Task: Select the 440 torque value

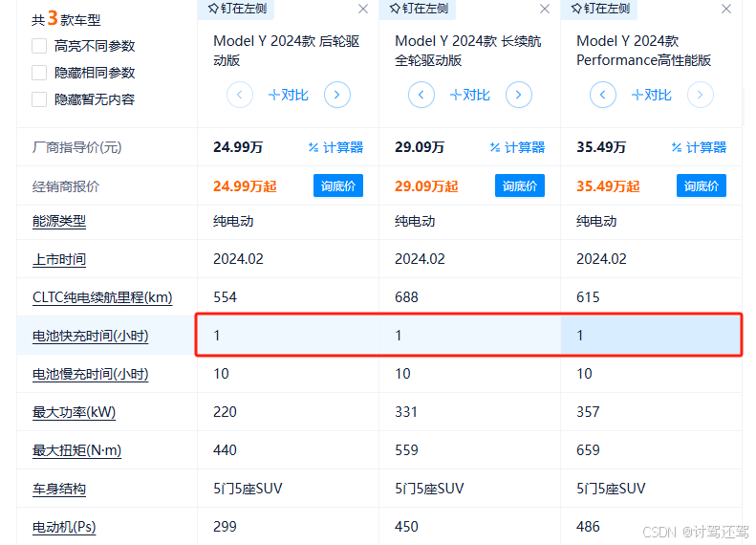Action: [x=226, y=450]
